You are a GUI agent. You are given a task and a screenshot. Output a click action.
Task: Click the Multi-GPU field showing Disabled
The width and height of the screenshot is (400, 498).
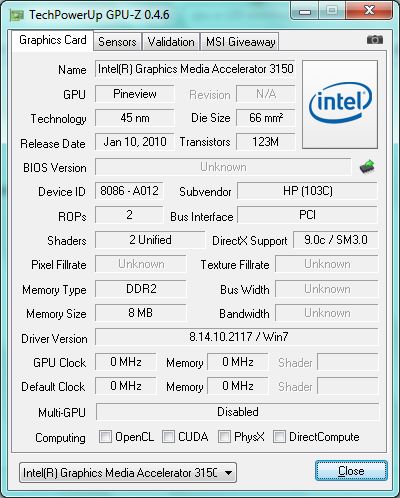tap(237, 412)
